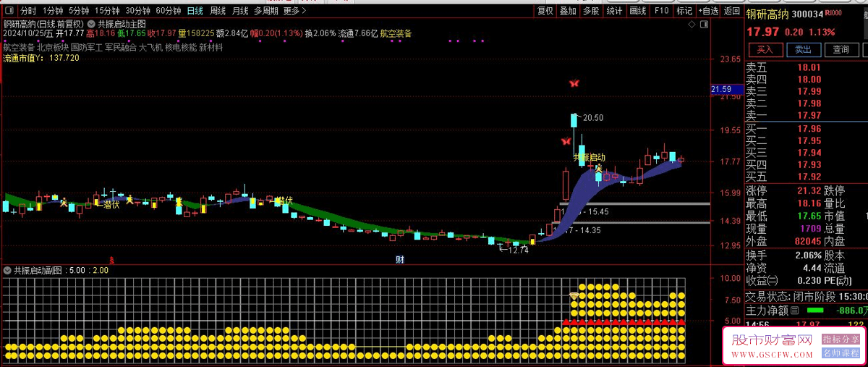The height and width of the screenshot is (367, 868).
Task: Click the 核电核能 concept tag
Action: [x=180, y=47]
